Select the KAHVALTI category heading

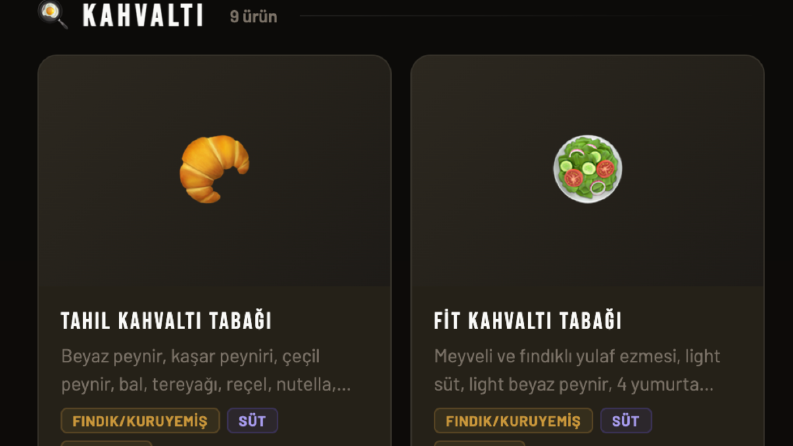143,16
